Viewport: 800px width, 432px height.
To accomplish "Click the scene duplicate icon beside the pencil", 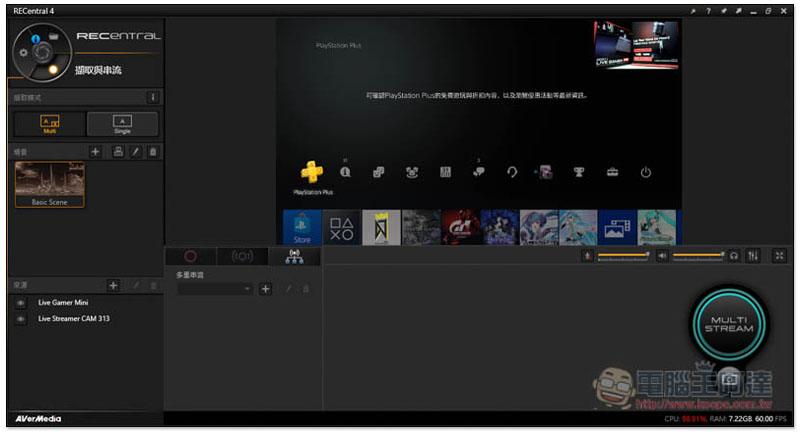I will coord(118,151).
